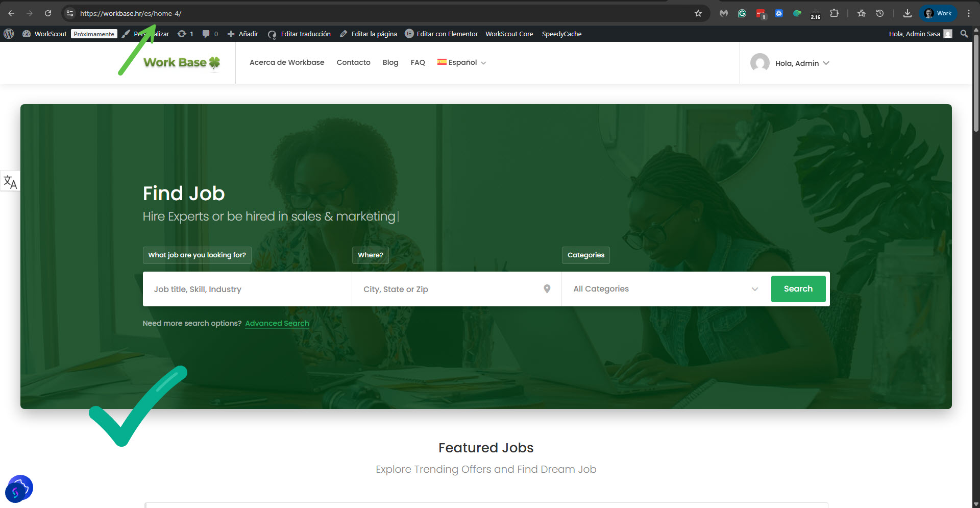Open the FAQ page
The height and width of the screenshot is (508, 980).
click(x=418, y=62)
